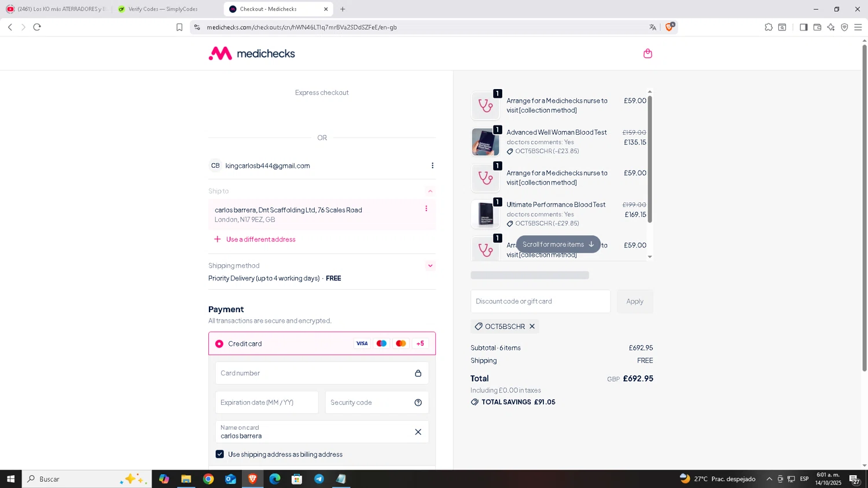The image size is (868, 488).
Task: Open Telegram from taskbar
Action: point(319,479)
